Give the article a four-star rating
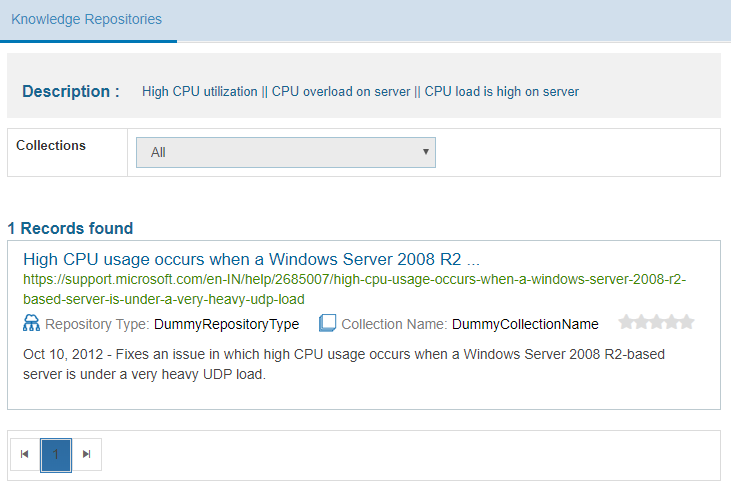The width and height of the screenshot is (731, 485). (671, 322)
